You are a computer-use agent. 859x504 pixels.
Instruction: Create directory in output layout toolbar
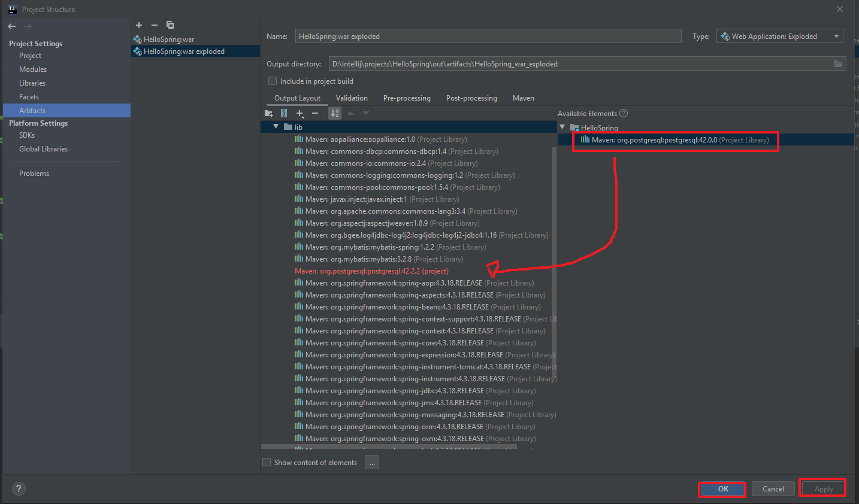point(269,113)
